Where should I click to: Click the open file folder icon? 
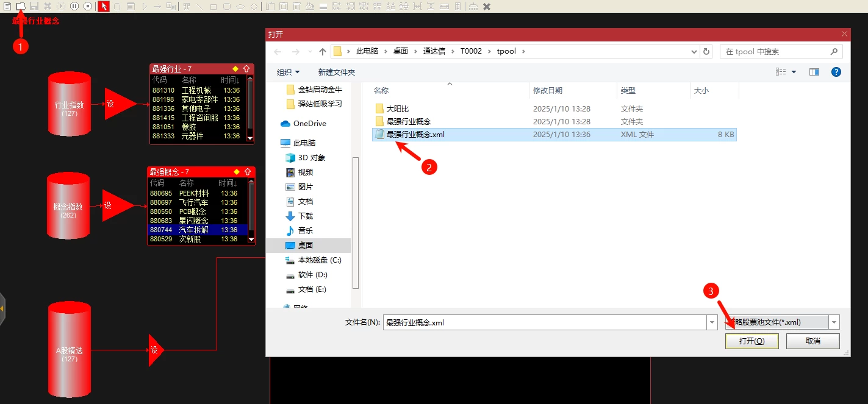point(21,6)
